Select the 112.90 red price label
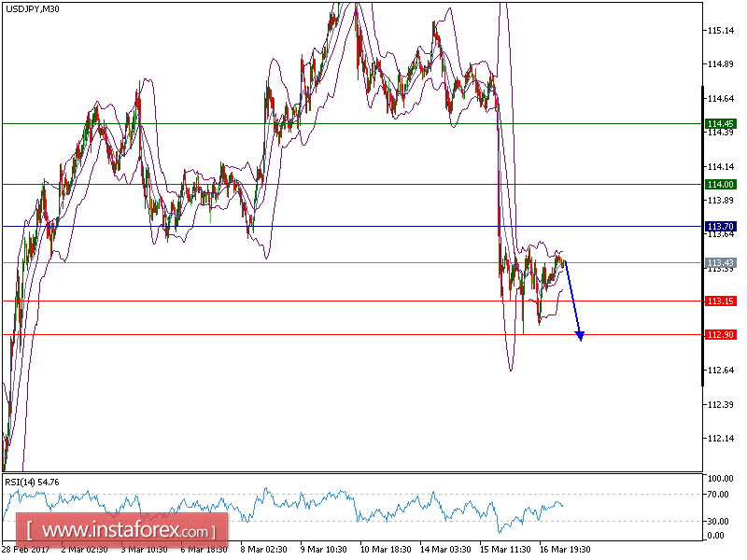The image size is (747, 560). 720,335
